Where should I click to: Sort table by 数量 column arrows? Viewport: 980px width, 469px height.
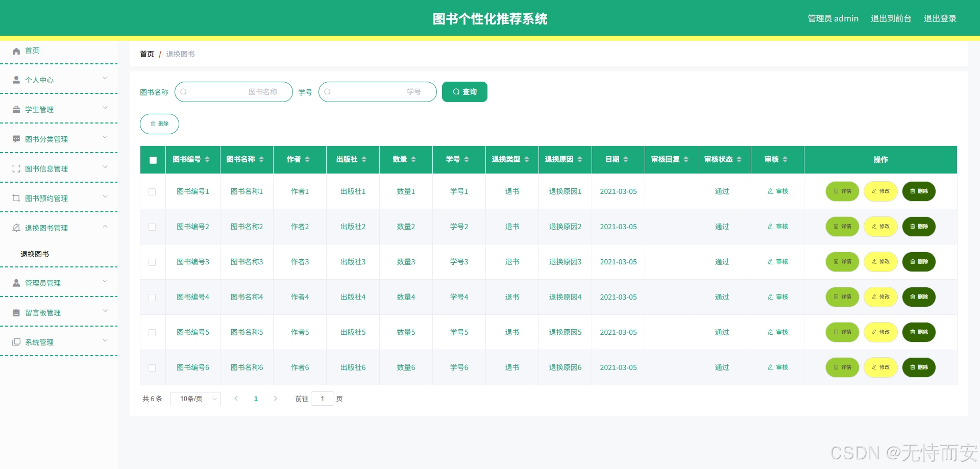pyautogui.click(x=413, y=160)
